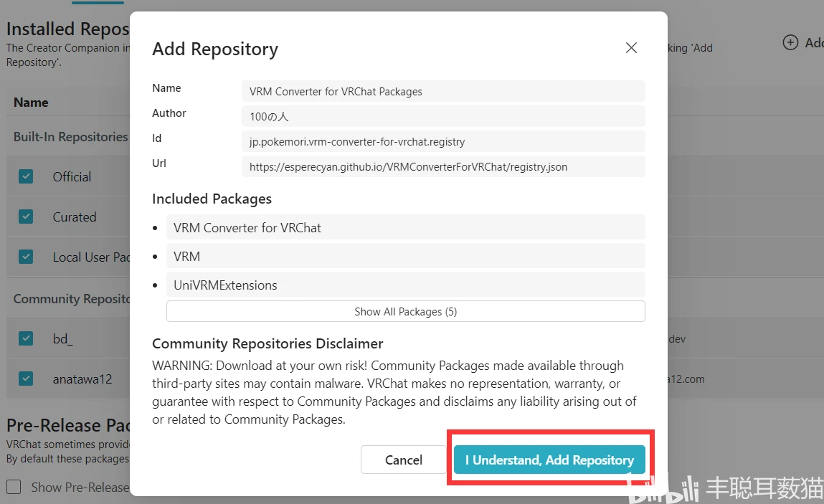Click the repository Name field
The width and height of the screenshot is (824, 504).
[442, 91]
